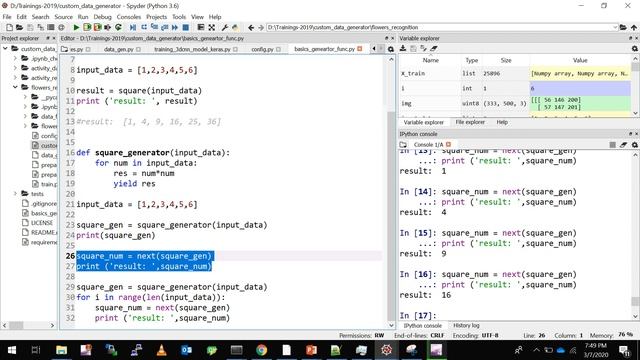Switch to data_gen.py editor tab
640x360 pixels.
point(118,49)
